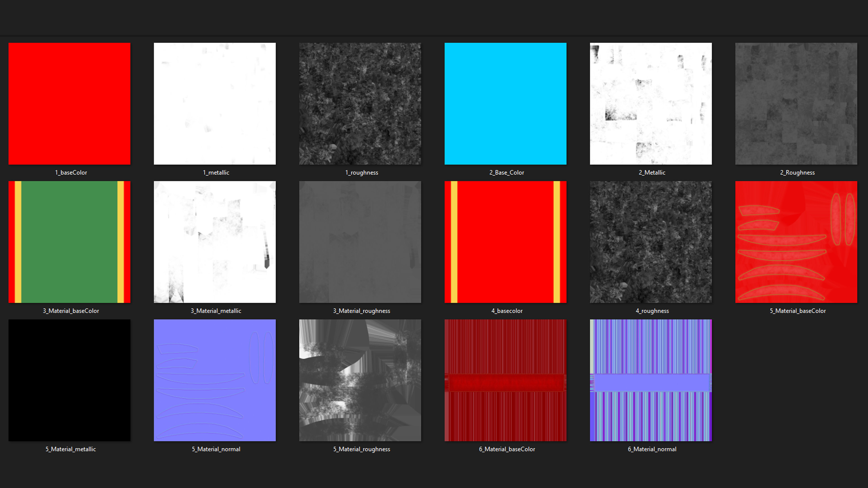868x488 pixels.
Task: Click the 4_roughness texture thumbnail
Action: (x=651, y=242)
